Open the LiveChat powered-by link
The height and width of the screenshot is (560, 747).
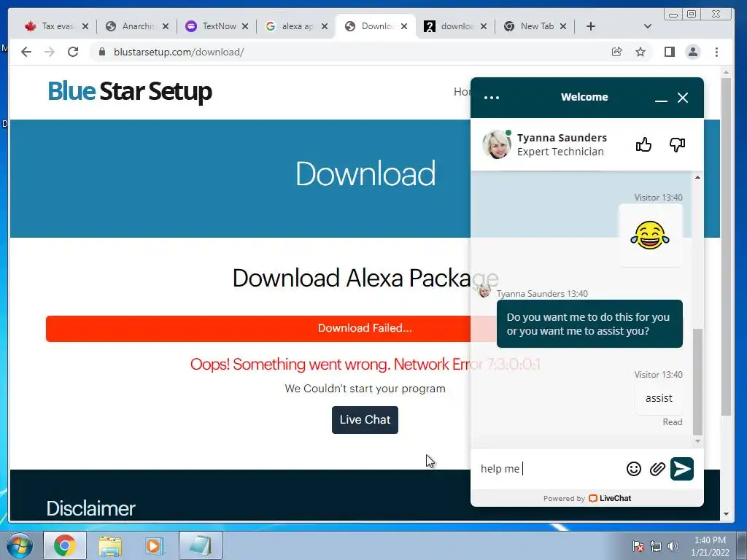(x=609, y=498)
